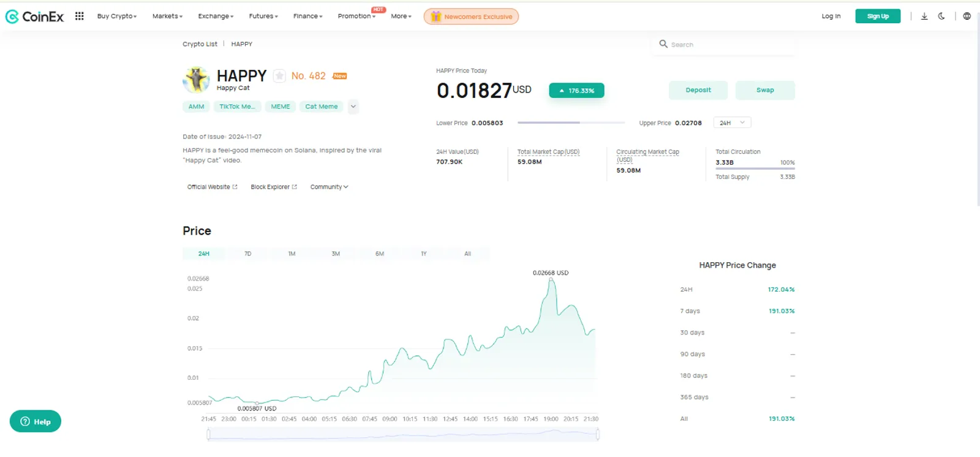
Task: Open the apps grid menu icon
Action: click(x=80, y=16)
